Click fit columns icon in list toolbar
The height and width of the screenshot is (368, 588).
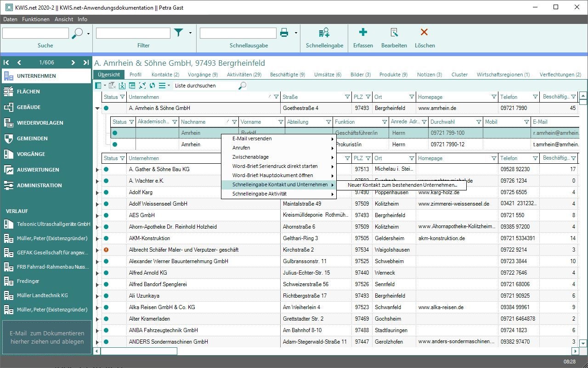(142, 86)
